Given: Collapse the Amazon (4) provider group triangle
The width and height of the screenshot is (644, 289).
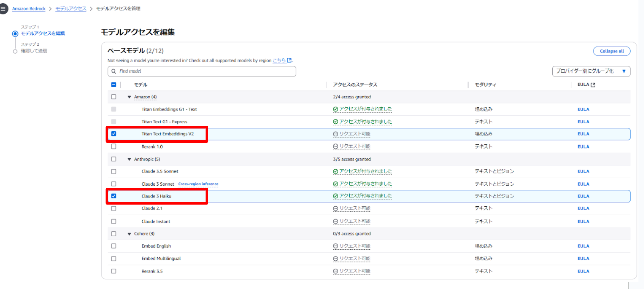Looking at the screenshot, I should pyautogui.click(x=129, y=97).
